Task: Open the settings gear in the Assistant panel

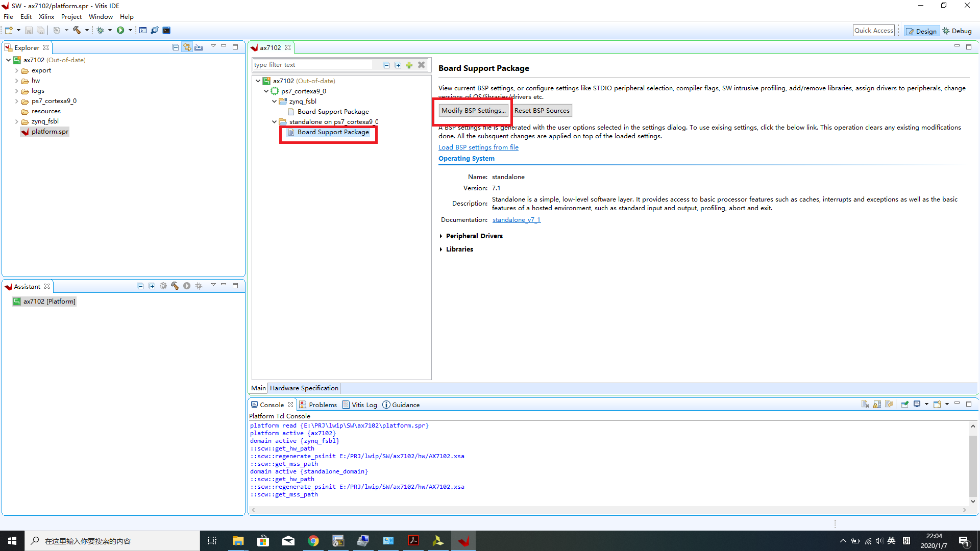Action: coord(163,286)
